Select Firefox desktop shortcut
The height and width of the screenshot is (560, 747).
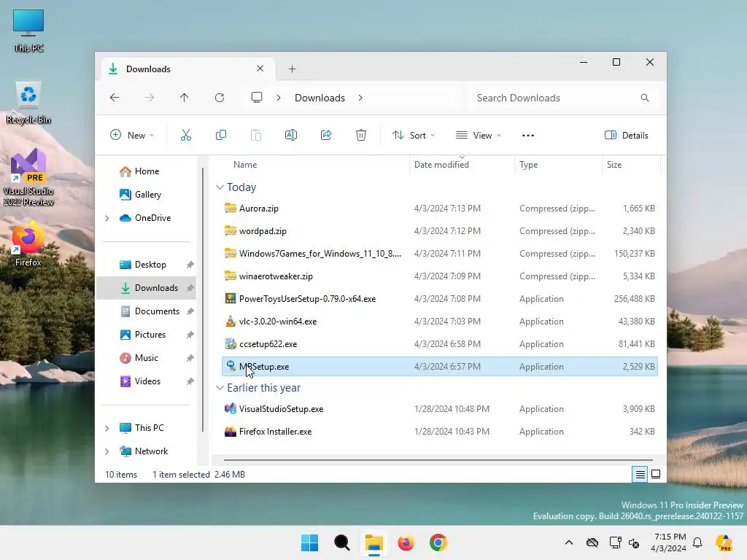[x=28, y=244]
